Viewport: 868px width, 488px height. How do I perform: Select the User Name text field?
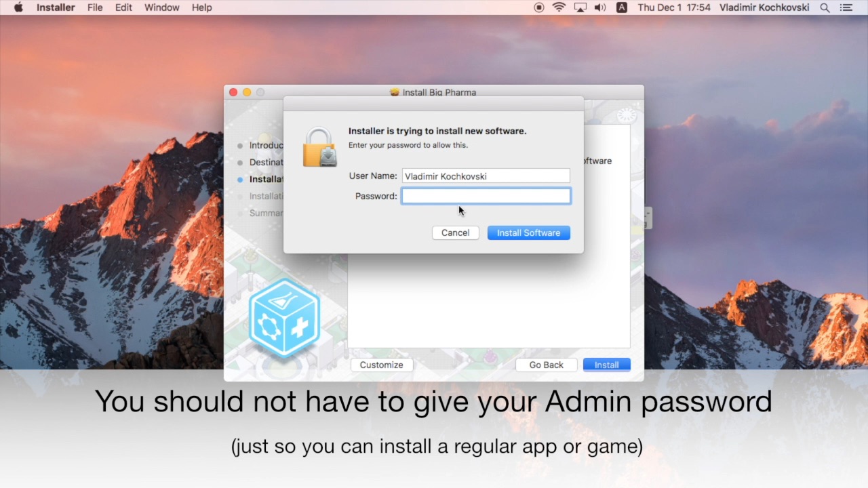[486, 176]
